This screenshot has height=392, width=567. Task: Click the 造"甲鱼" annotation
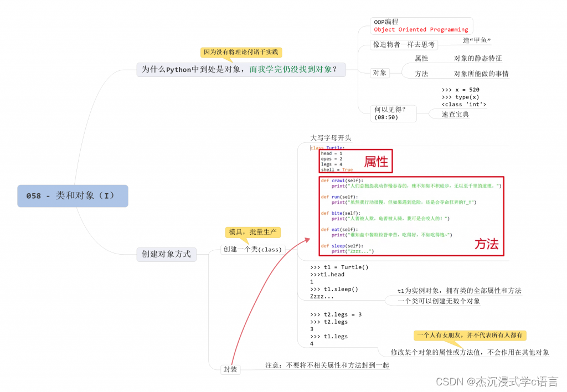pyautogui.click(x=477, y=40)
